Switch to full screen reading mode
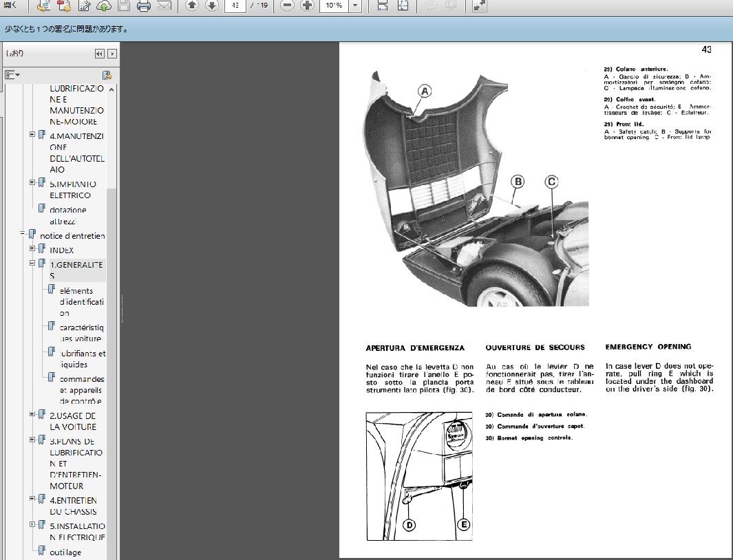Viewport: 733px width, 560px height. [x=480, y=6]
